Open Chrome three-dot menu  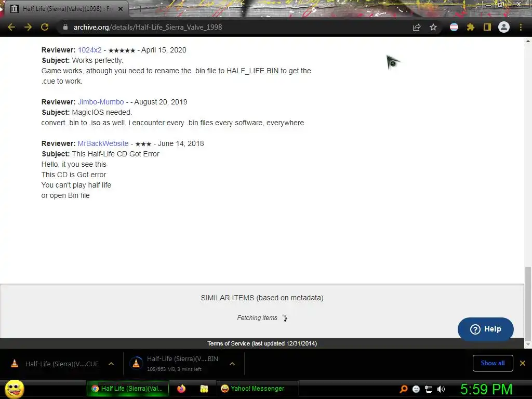click(x=521, y=27)
